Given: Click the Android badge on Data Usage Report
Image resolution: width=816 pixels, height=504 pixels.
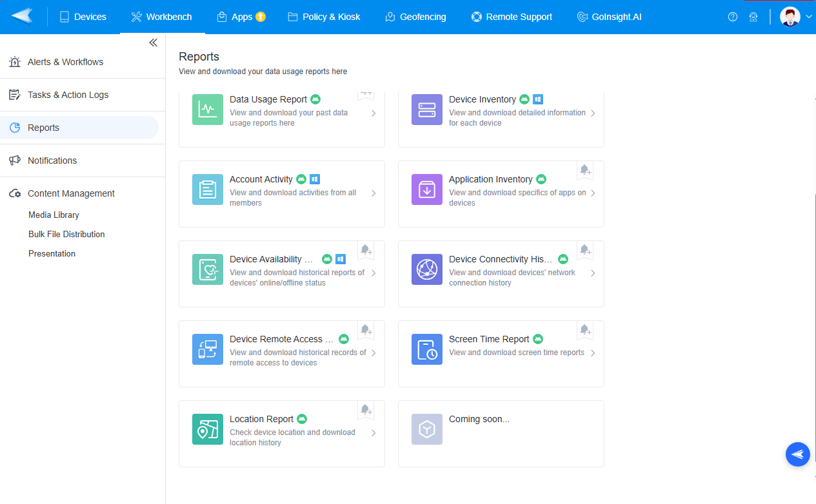Looking at the screenshot, I should click(315, 99).
